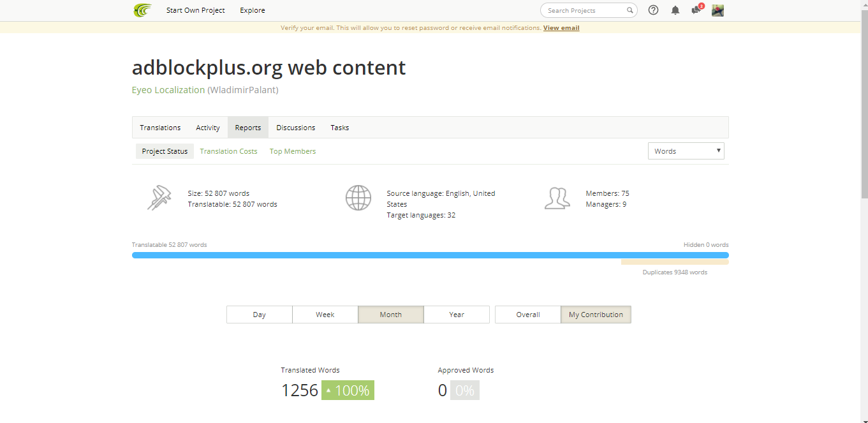Open messages icon with red badge
868x423 pixels.
(696, 10)
